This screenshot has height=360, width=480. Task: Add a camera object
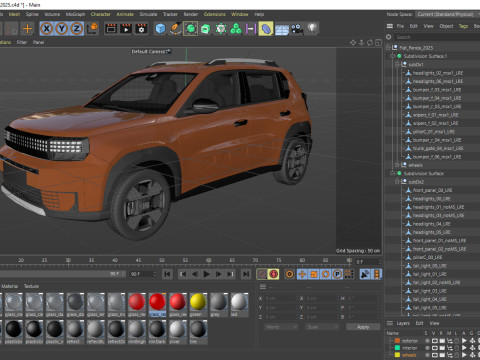click(x=297, y=29)
